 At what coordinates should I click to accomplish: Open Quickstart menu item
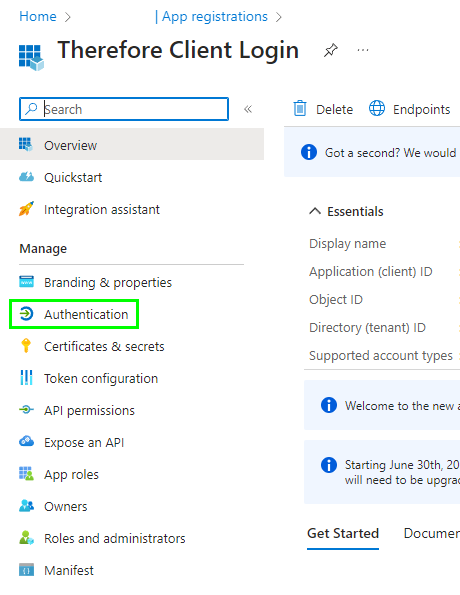73,178
